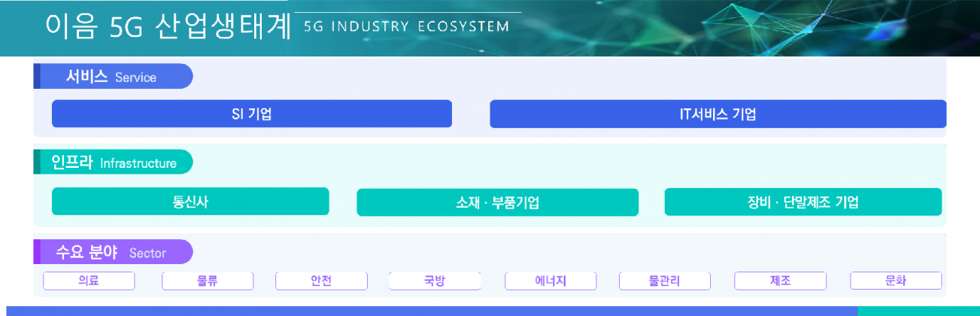
Task: Click the 이음 5G 산업생태계 title
Action: [x=168, y=27]
